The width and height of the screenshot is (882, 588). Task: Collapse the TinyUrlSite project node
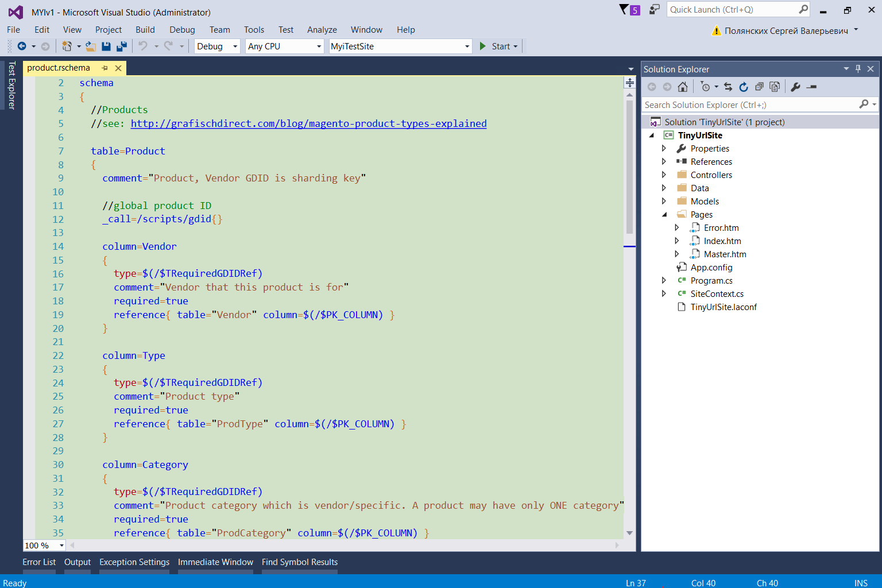coord(652,136)
